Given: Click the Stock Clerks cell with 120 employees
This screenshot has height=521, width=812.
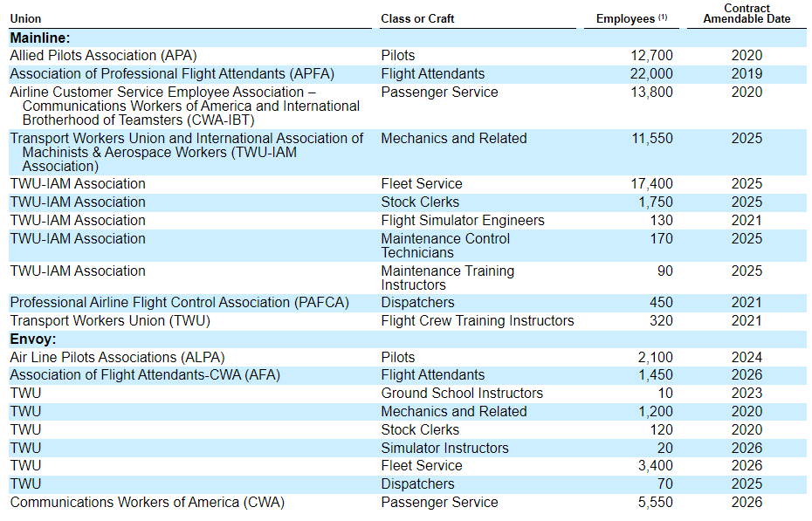Looking at the screenshot, I should (x=420, y=430).
